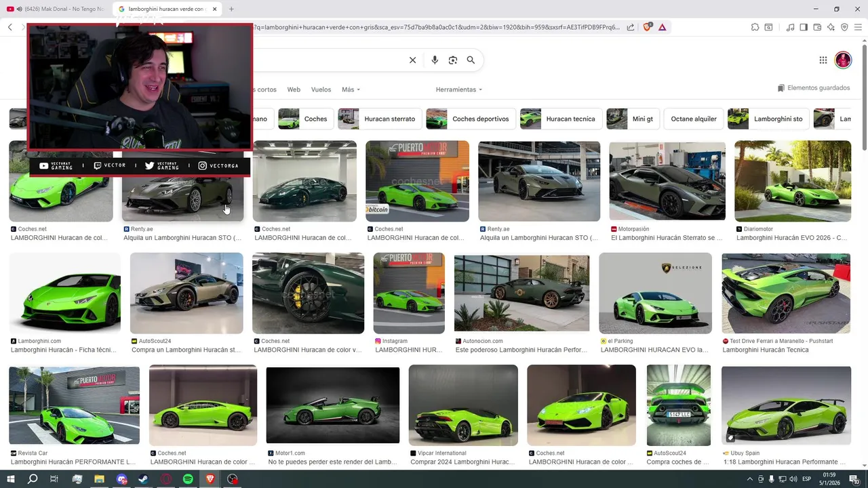The image size is (868, 488).
Task: Go back with the browser back arrow
Action: pyautogui.click(x=10, y=27)
